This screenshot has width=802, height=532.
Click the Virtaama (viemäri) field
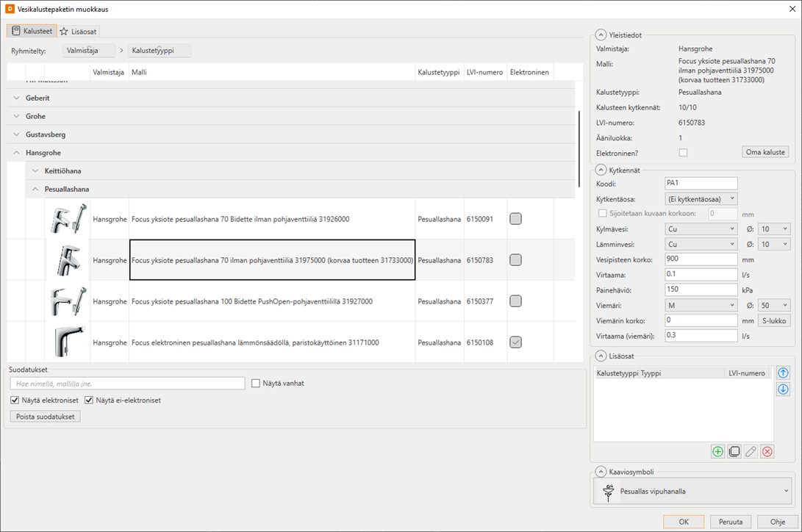pyautogui.click(x=701, y=336)
